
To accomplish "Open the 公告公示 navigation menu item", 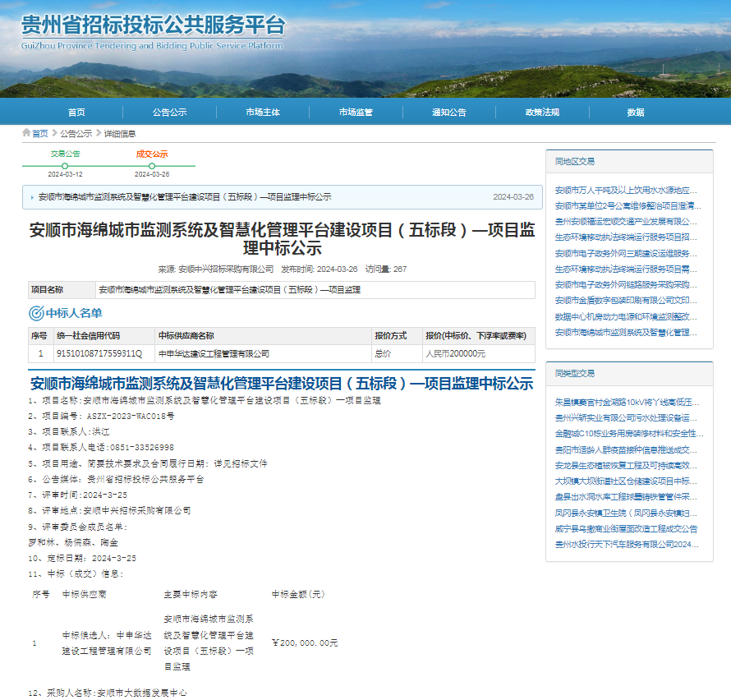I will pos(169,112).
